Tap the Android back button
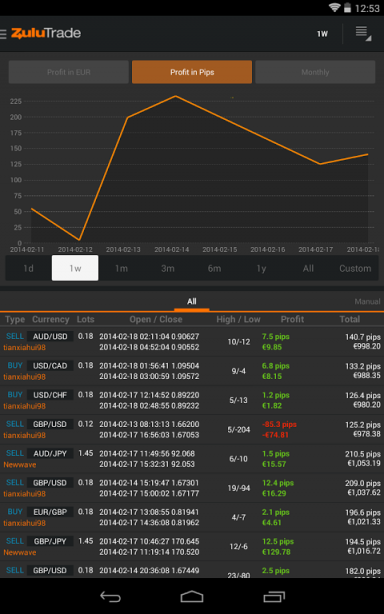The height and width of the screenshot is (614, 384). click(x=110, y=596)
